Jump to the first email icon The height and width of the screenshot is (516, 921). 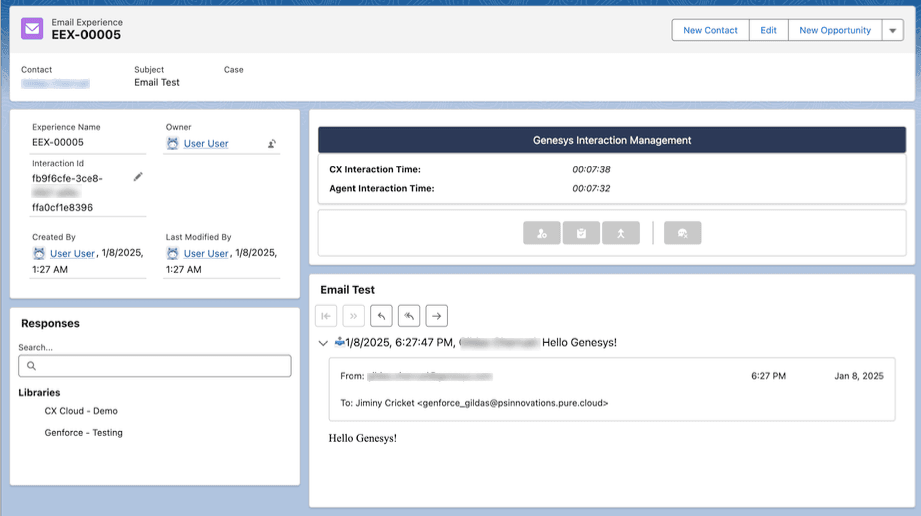click(x=326, y=316)
